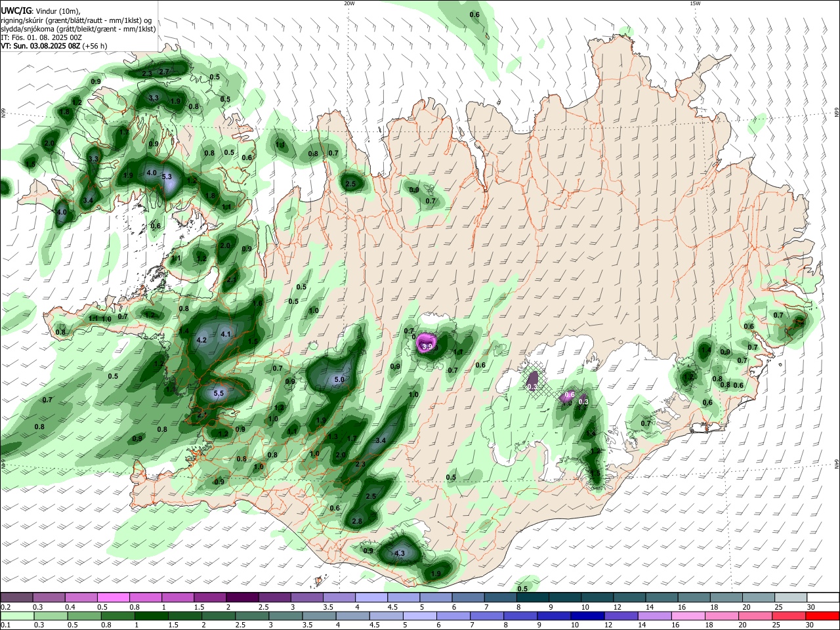840x630 pixels.
Task: Click the '15W' longitude label at the top
Action: [x=695, y=3]
